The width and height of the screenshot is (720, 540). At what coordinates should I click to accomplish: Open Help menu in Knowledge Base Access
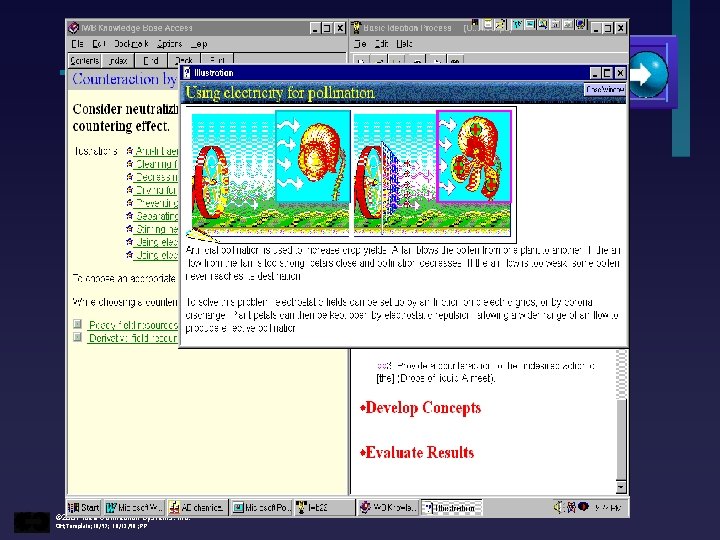(199, 44)
